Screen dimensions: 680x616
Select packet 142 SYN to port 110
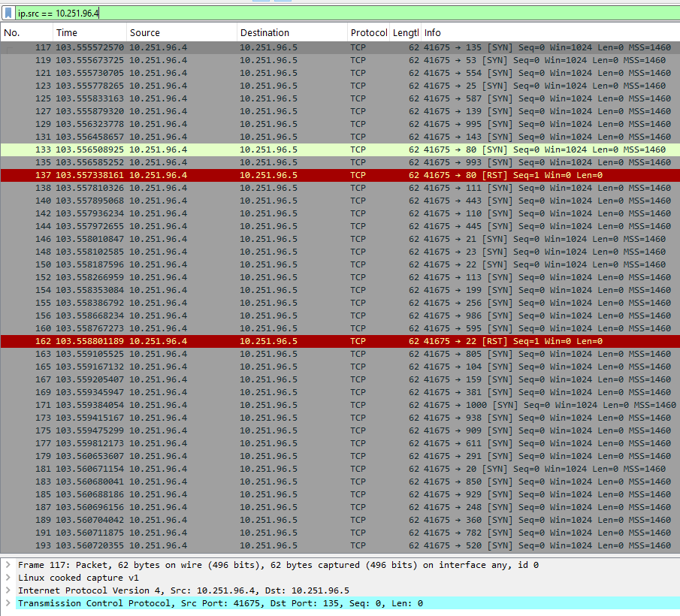pyautogui.click(x=340, y=213)
